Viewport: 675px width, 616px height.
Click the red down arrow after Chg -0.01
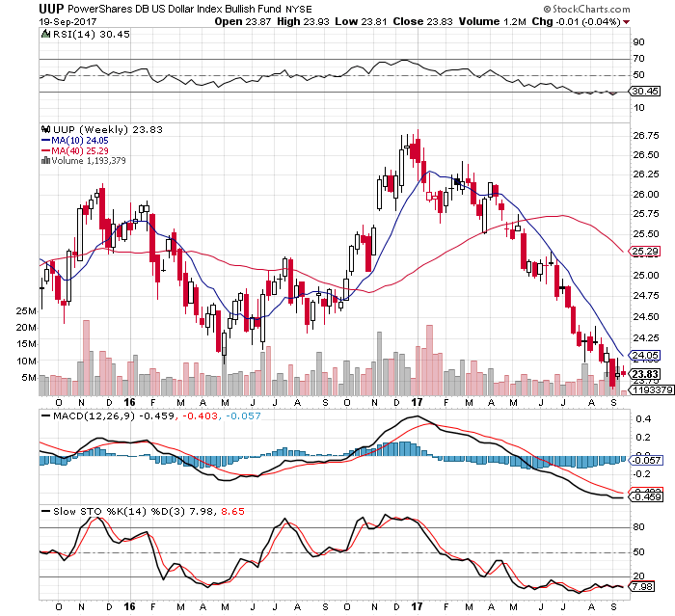click(x=627, y=22)
